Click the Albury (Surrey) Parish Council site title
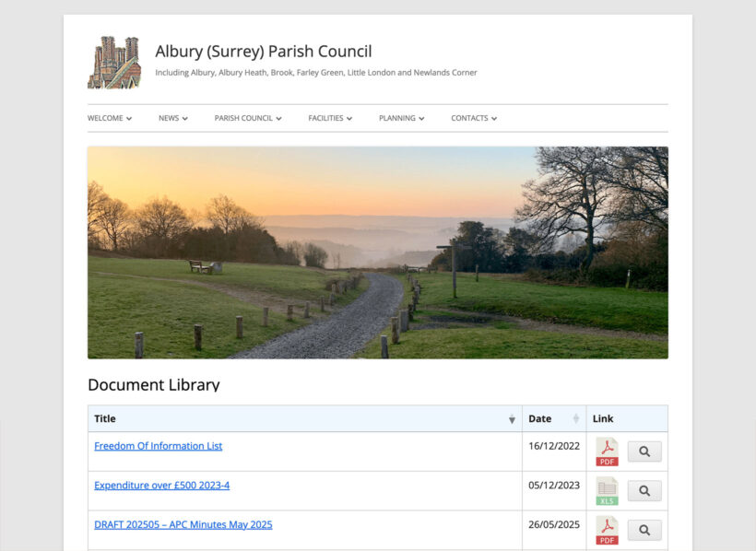This screenshot has width=756, height=551. tap(263, 51)
